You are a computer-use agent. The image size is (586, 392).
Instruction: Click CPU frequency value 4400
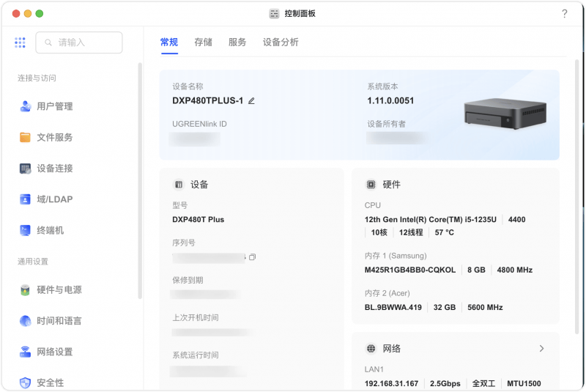pyautogui.click(x=517, y=220)
